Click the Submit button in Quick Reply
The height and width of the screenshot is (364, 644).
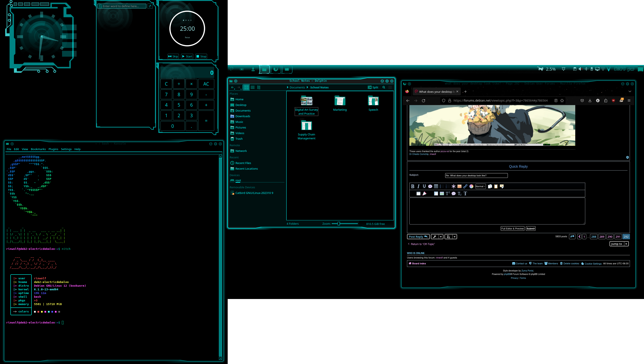530,228
